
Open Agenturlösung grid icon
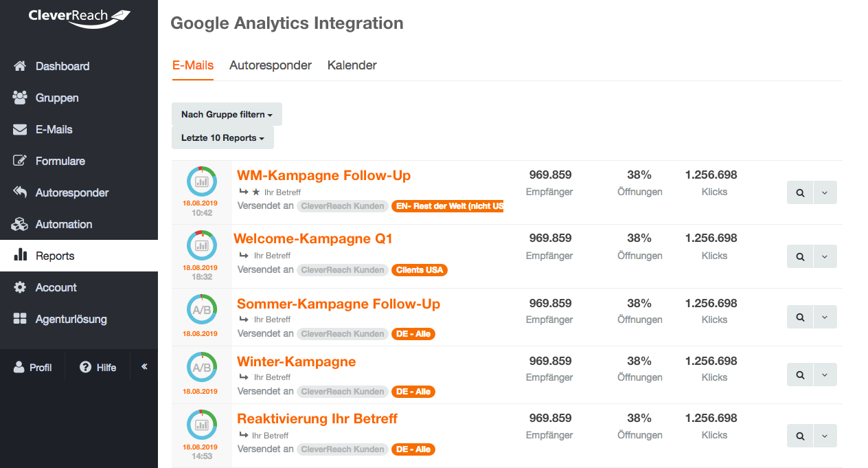coord(20,319)
